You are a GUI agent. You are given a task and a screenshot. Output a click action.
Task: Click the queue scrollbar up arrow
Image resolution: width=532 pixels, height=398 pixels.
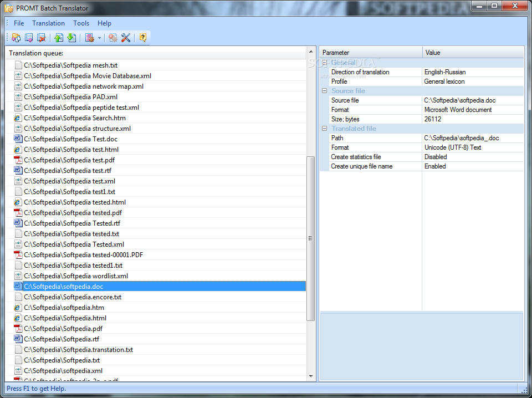[311, 52]
